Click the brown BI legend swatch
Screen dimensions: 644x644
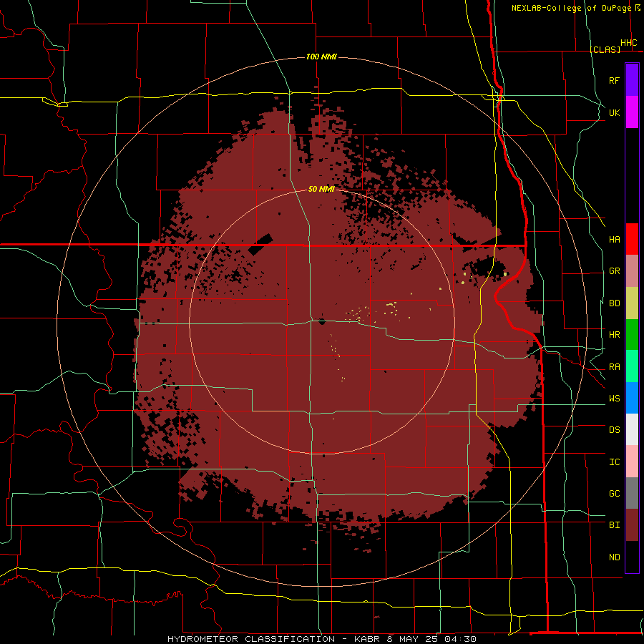[x=632, y=525]
